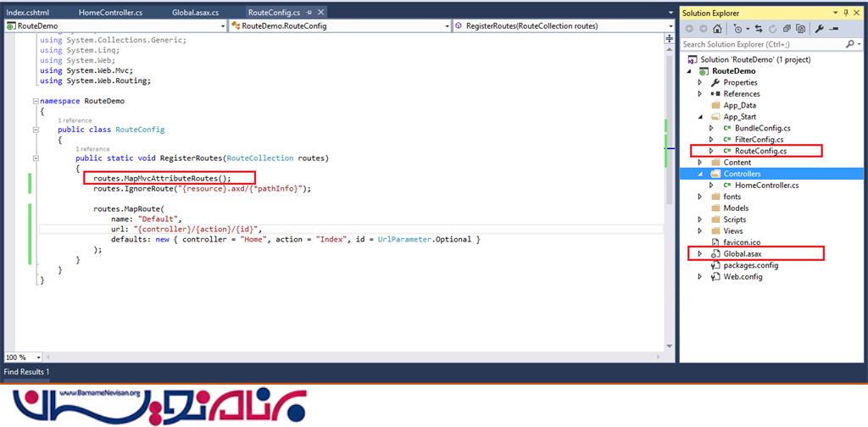Image resolution: width=868 pixels, height=427 pixels.
Task: Select the Scripts folder in the tree
Action: click(735, 219)
